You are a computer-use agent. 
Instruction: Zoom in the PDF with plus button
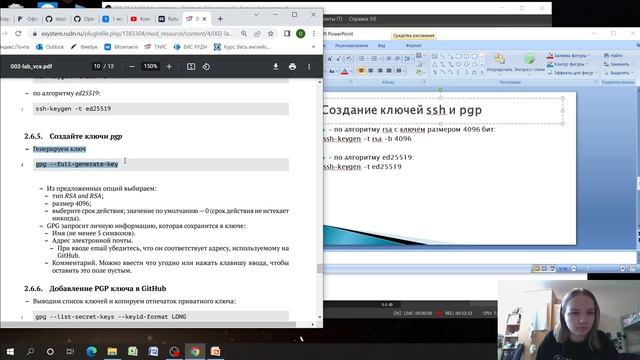click(x=169, y=67)
